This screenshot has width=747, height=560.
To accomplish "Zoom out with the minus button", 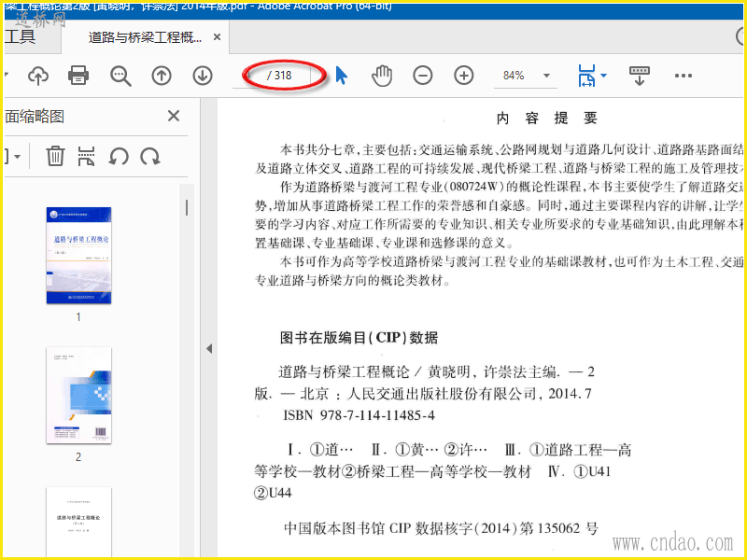I will (x=423, y=76).
